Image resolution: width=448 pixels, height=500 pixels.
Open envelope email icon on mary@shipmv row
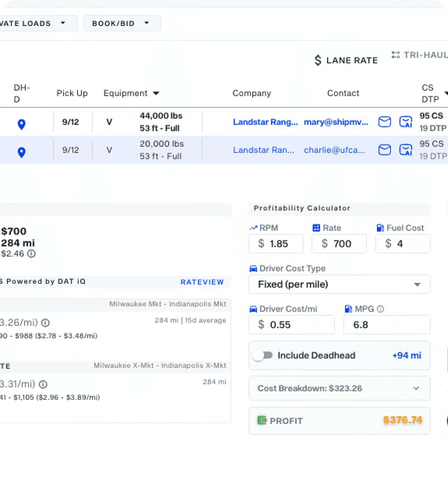coord(384,122)
